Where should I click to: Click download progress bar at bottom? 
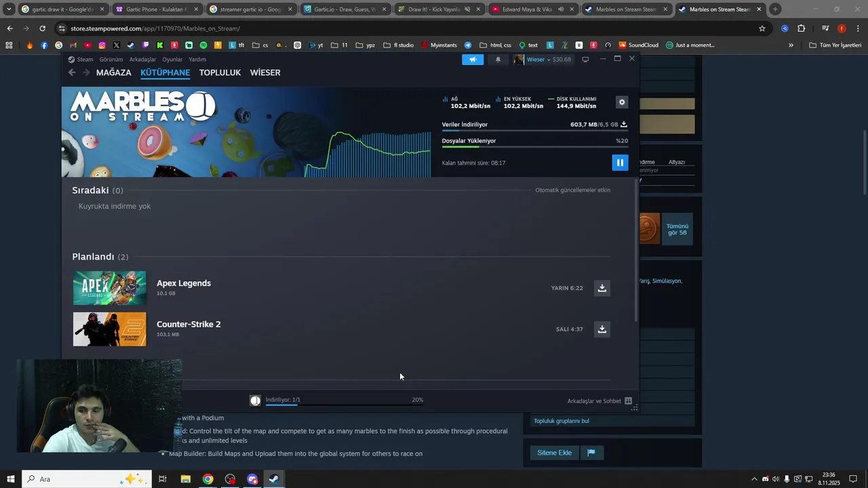pos(344,405)
